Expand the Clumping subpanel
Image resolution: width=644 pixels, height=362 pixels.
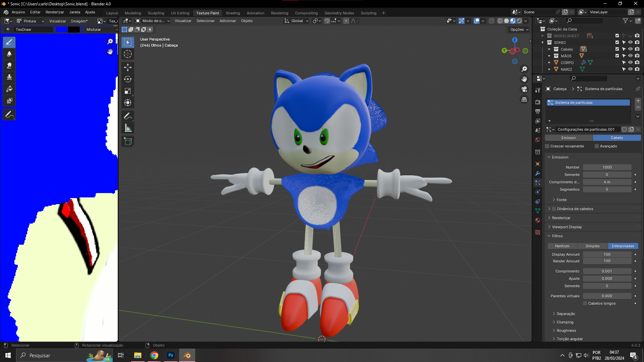point(565,322)
